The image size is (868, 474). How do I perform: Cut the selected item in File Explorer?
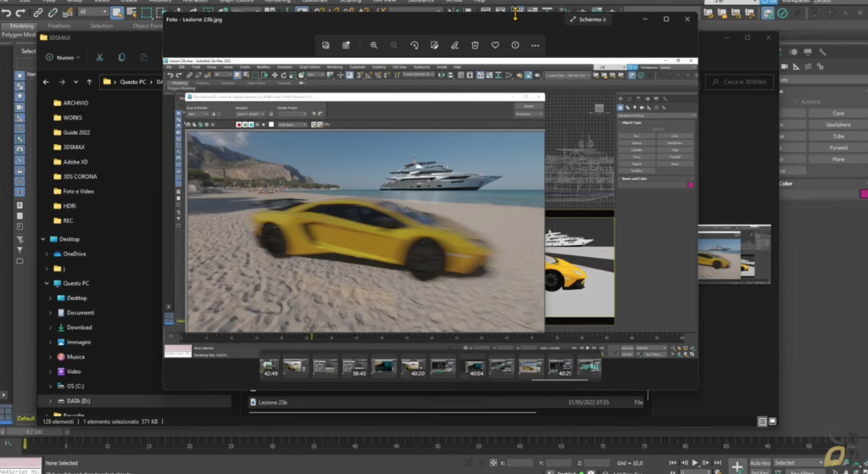pos(100,57)
